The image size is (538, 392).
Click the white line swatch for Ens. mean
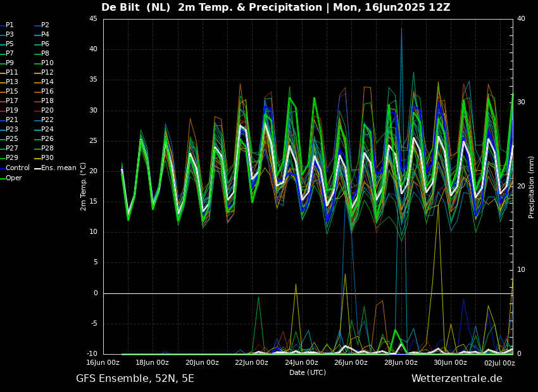pyautogui.click(x=37, y=168)
